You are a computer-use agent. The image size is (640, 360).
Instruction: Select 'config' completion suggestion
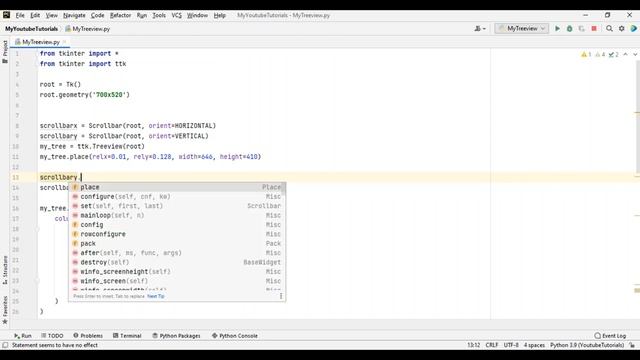pyautogui.click(x=177, y=224)
